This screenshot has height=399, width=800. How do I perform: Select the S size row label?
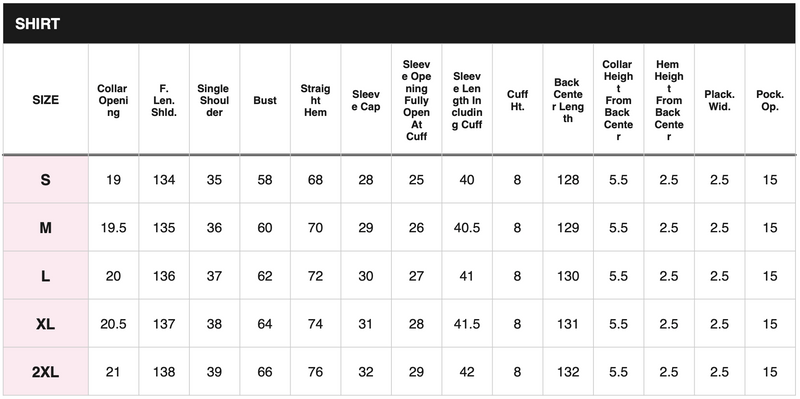pyautogui.click(x=45, y=180)
